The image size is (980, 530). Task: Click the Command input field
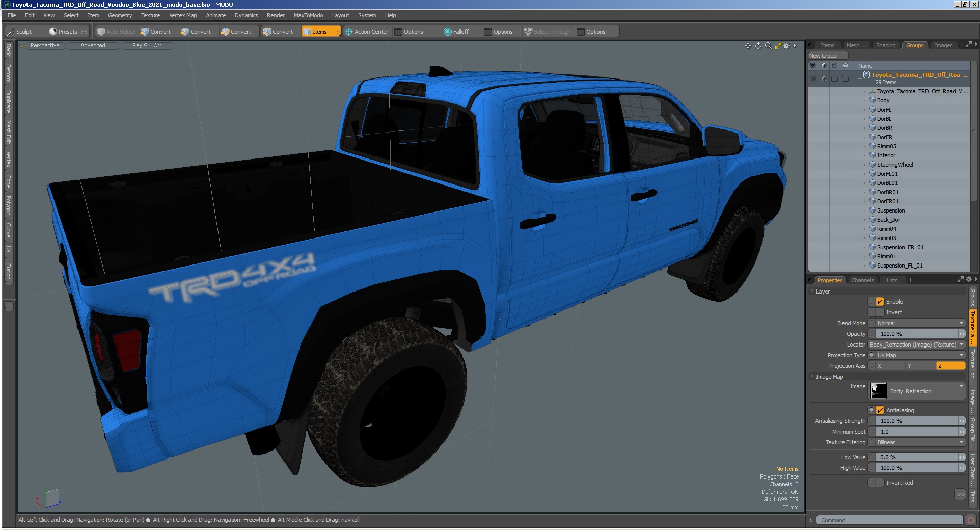[889, 520]
